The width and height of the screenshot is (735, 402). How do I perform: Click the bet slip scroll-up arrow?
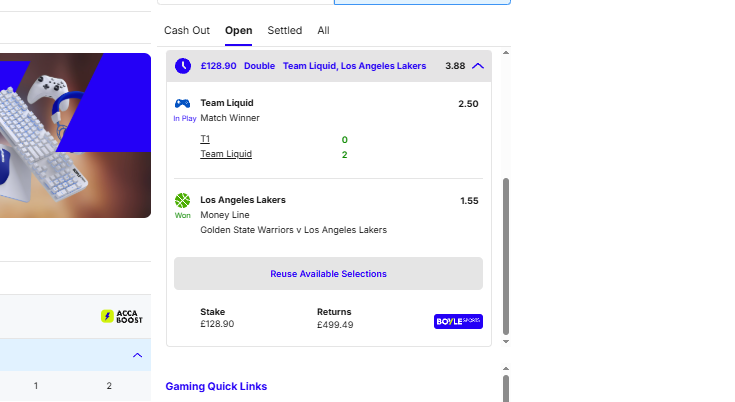[506, 52]
